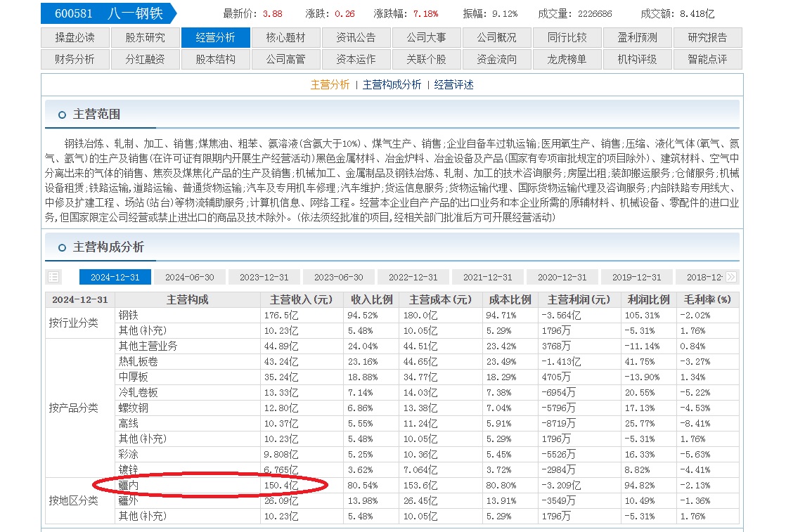Click the 150.4亿 revenue value
This screenshot has width=786, height=532.
[x=281, y=486]
